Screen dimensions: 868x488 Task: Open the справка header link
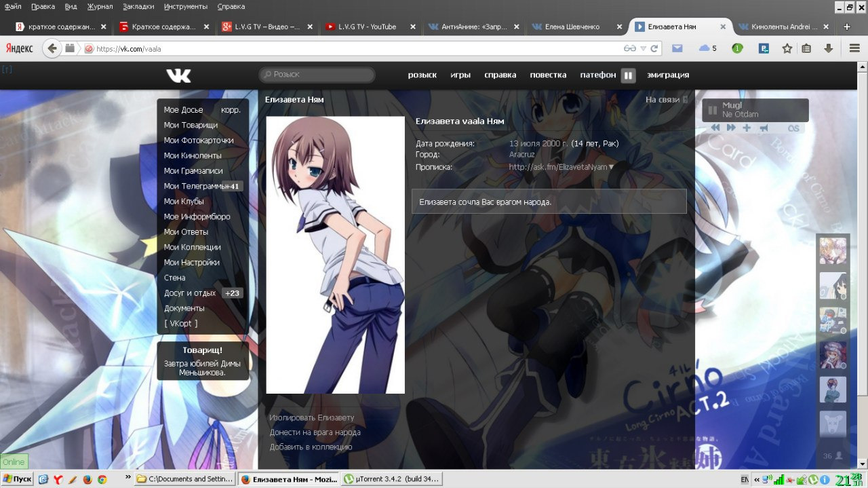point(500,75)
